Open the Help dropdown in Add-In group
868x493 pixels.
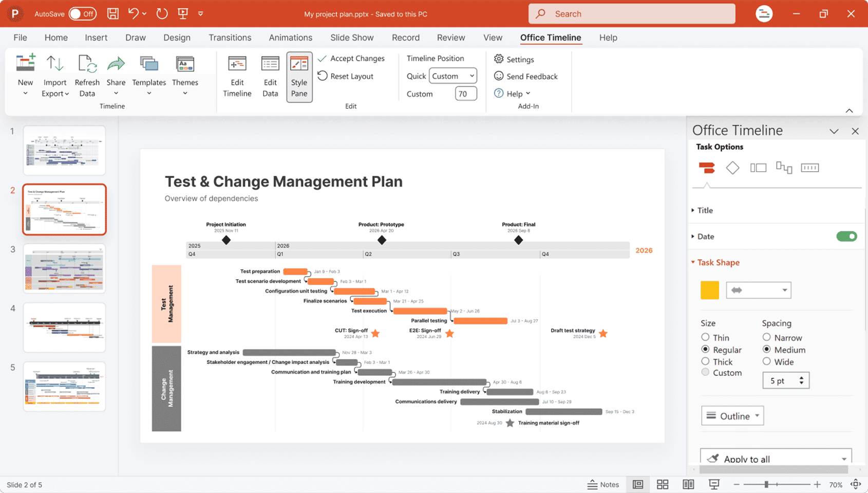(x=513, y=94)
